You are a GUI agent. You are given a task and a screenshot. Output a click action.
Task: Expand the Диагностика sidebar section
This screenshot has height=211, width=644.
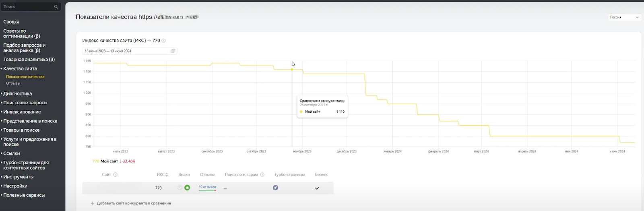point(18,94)
